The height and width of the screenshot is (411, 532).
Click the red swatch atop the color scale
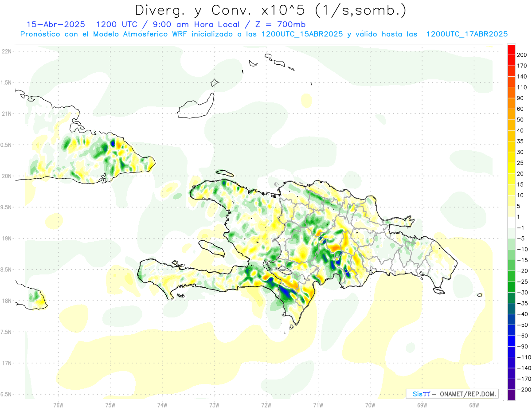tap(511, 50)
